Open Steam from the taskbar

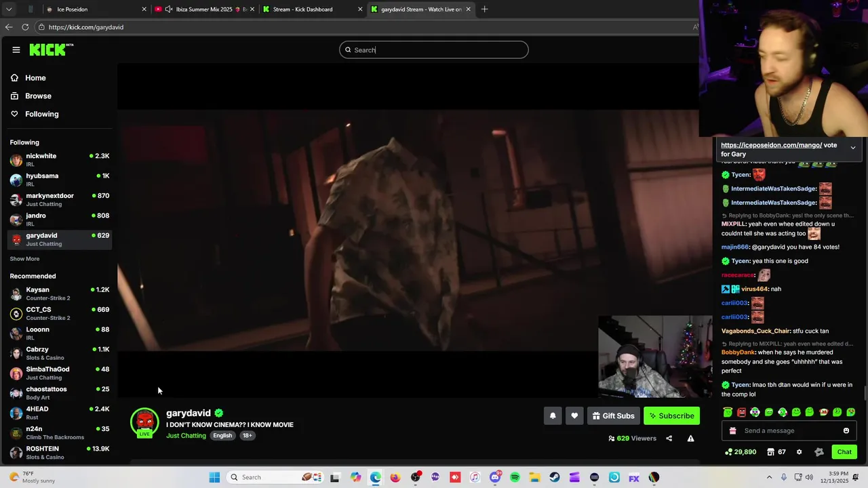pos(555,477)
